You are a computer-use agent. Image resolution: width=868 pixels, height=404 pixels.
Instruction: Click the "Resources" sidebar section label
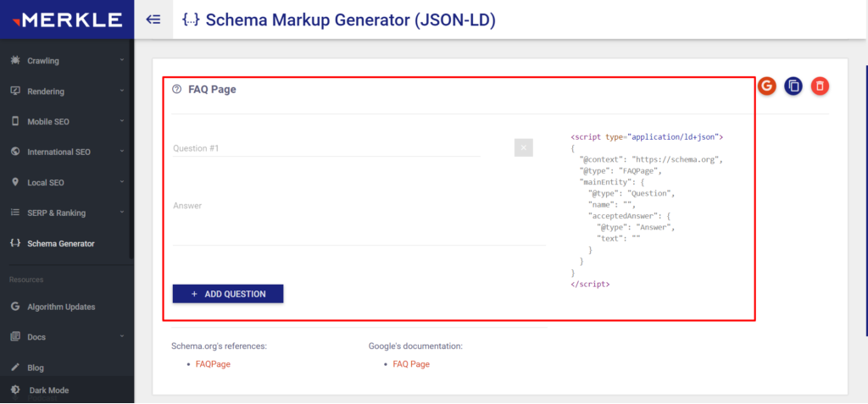click(26, 279)
